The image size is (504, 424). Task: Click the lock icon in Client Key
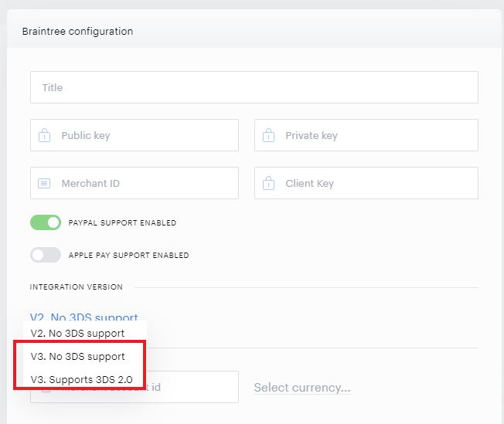pos(268,183)
